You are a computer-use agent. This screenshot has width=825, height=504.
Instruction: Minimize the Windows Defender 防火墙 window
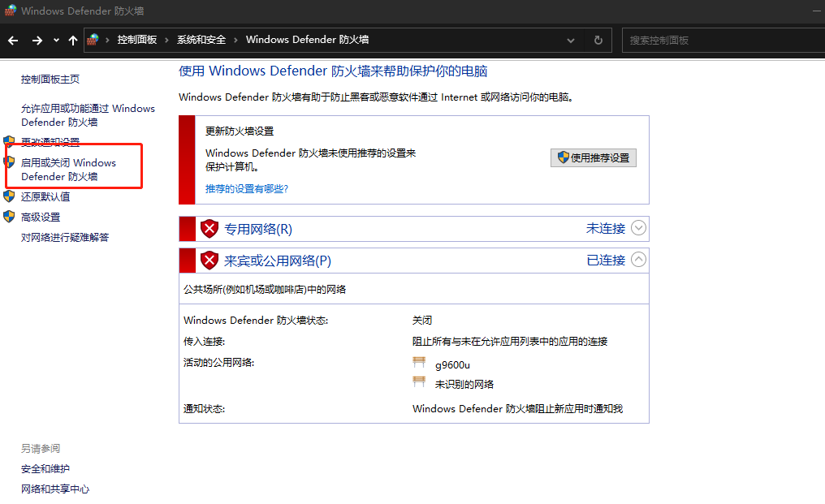tap(819, 11)
